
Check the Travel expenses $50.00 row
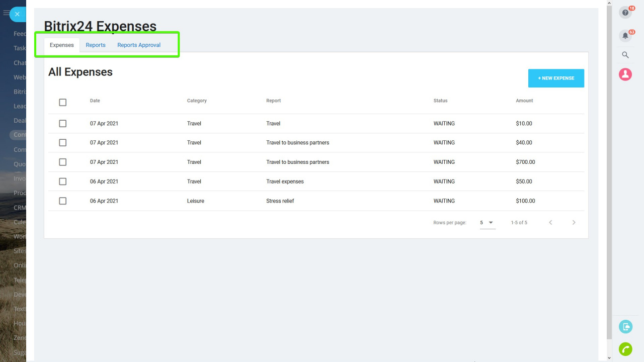coord(63,182)
